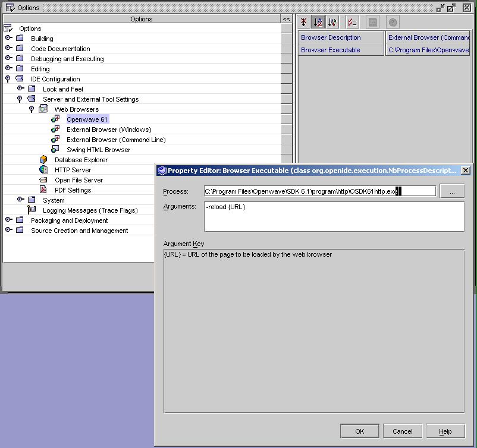The image size is (477, 448).
Task: Click the Options column header
Action: 142,19
